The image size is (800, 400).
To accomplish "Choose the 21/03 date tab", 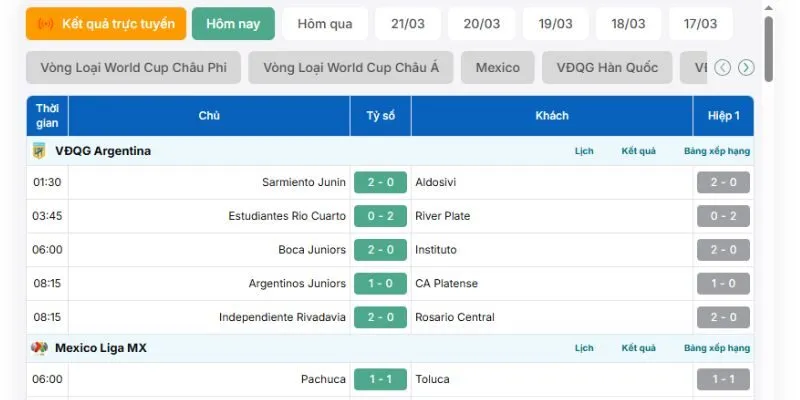I will coord(408,24).
